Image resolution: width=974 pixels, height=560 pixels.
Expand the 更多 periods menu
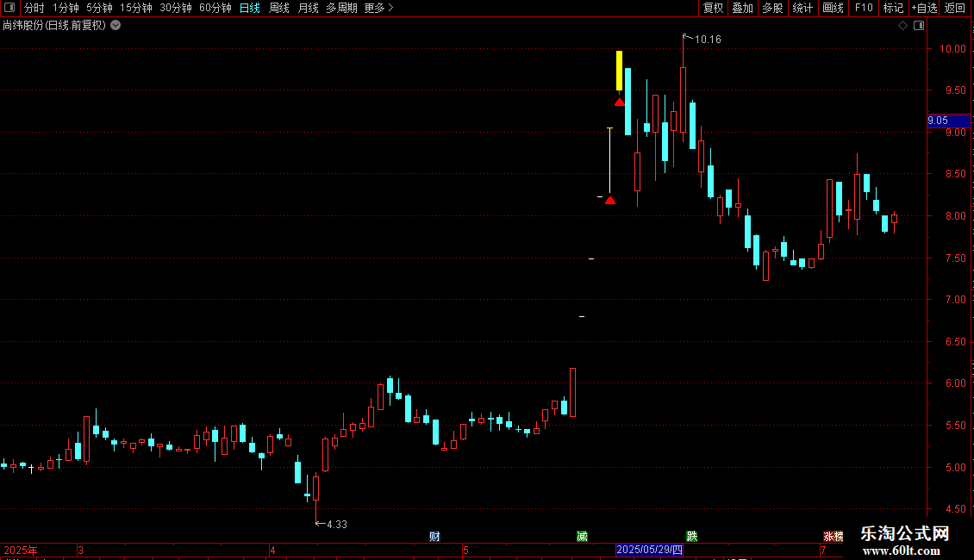(379, 8)
